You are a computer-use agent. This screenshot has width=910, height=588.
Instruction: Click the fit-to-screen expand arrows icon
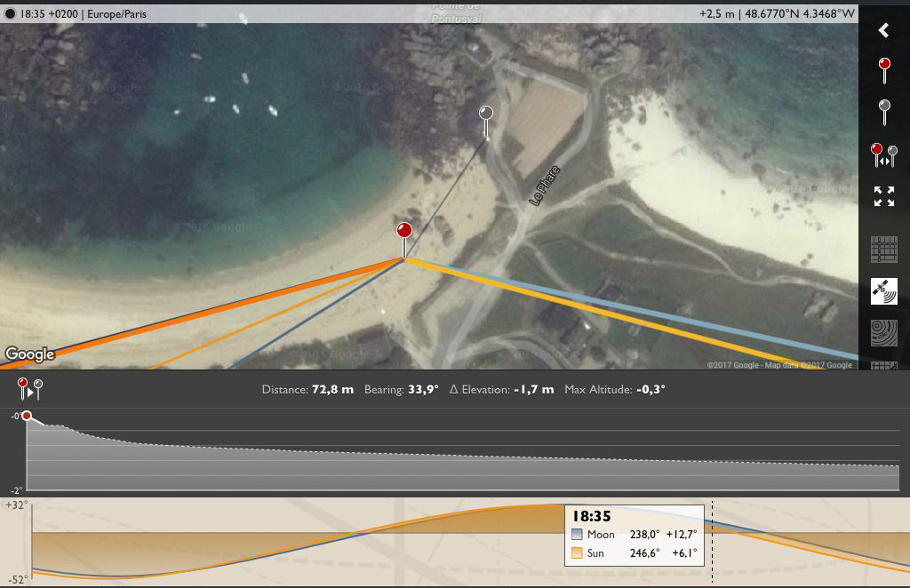[884, 196]
